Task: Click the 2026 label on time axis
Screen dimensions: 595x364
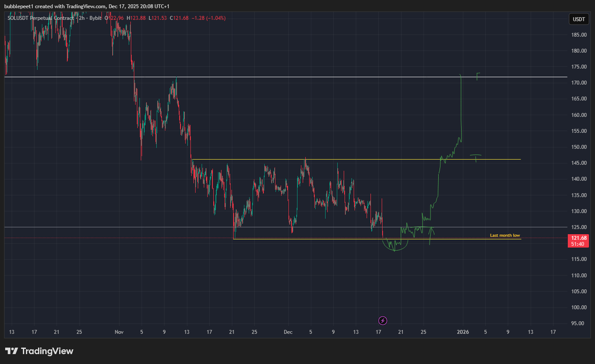Action: tap(463, 331)
